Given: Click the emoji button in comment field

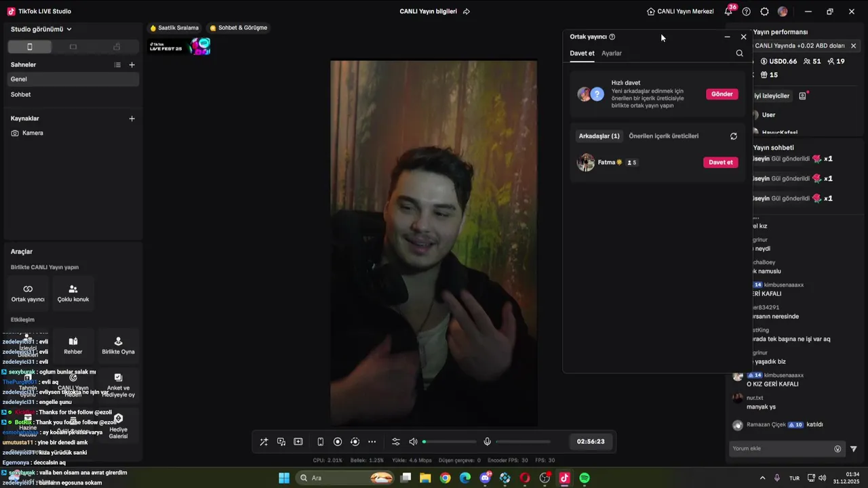Looking at the screenshot, I should [837, 449].
